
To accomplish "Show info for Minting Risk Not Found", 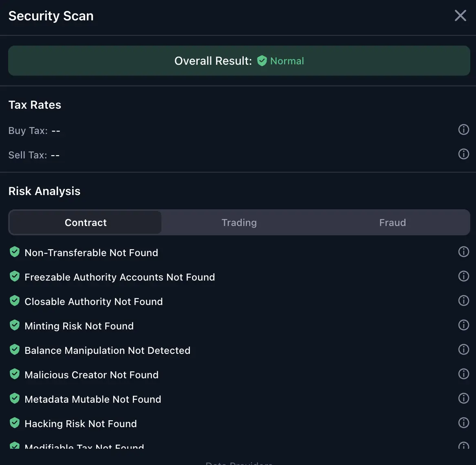I will pyautogui.click(x=463, y=325).
